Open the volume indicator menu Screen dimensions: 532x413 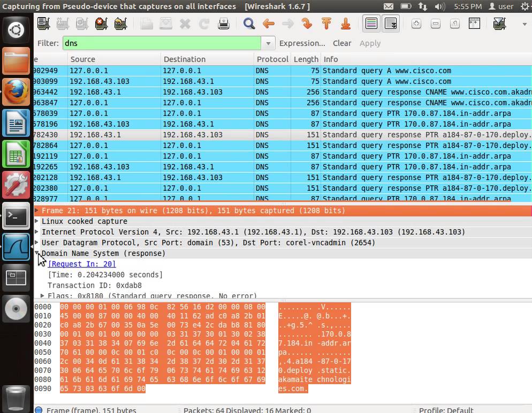(440, 6)
